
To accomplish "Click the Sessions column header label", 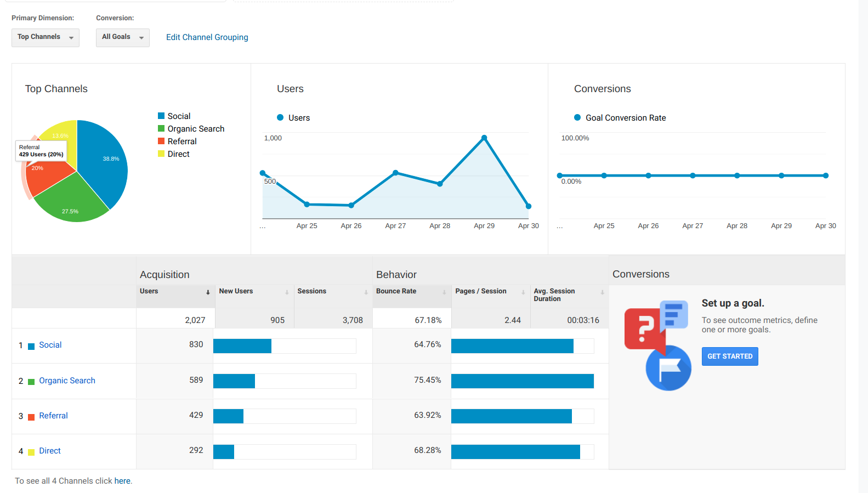I will tap(312, 291).
